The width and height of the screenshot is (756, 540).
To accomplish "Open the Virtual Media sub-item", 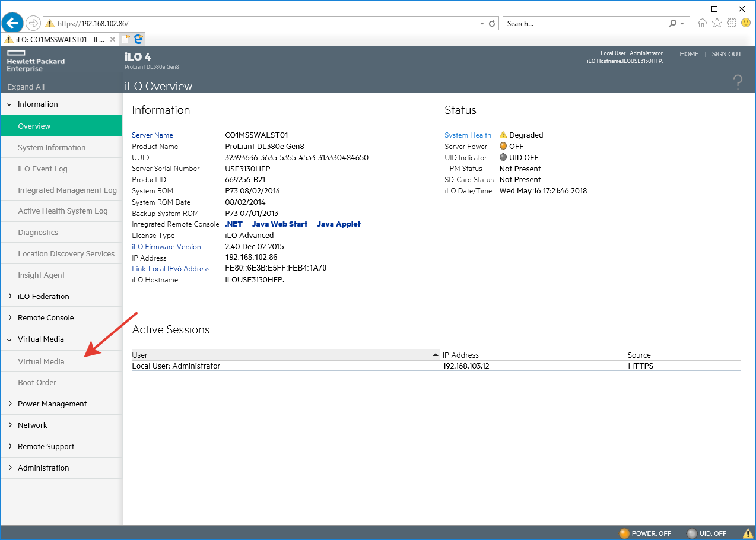I will pos(62,361).
